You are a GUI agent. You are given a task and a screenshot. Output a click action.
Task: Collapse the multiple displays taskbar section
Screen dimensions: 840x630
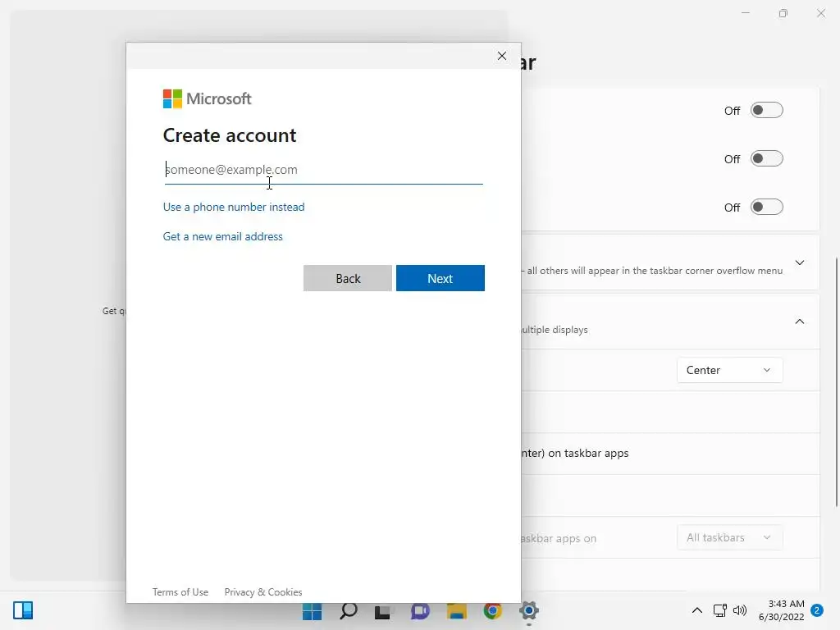pyautogui.click(x=799, y=322)
